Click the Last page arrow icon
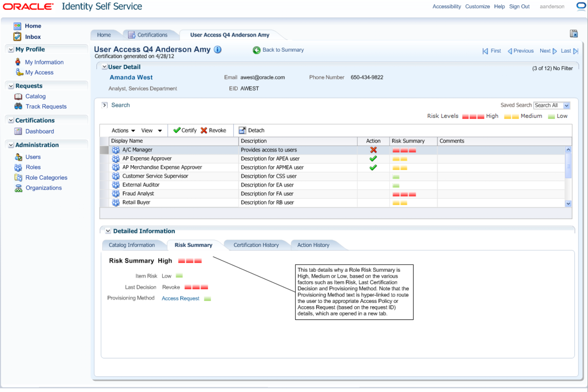This screenshot has width=588, height=392. (575, 51)
